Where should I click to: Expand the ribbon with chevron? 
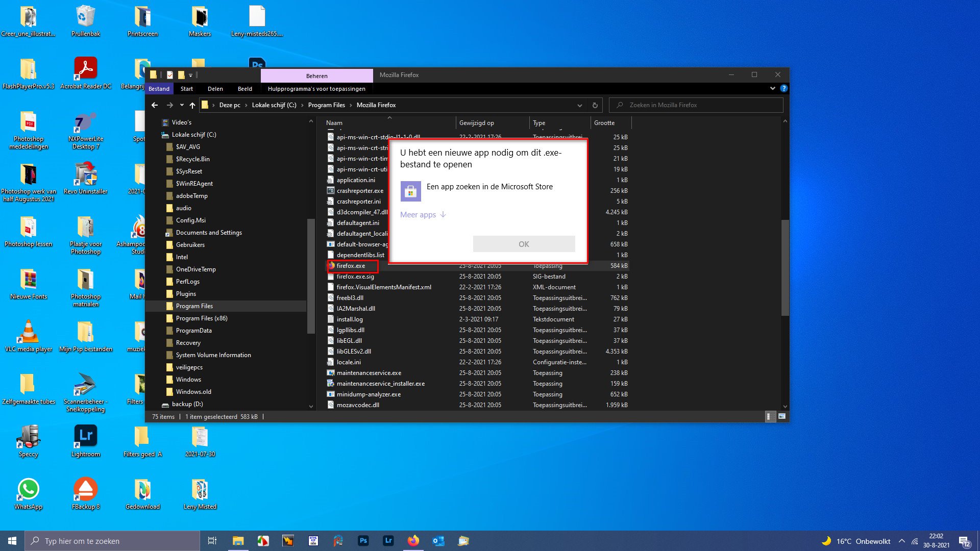[x=772, y=88]
